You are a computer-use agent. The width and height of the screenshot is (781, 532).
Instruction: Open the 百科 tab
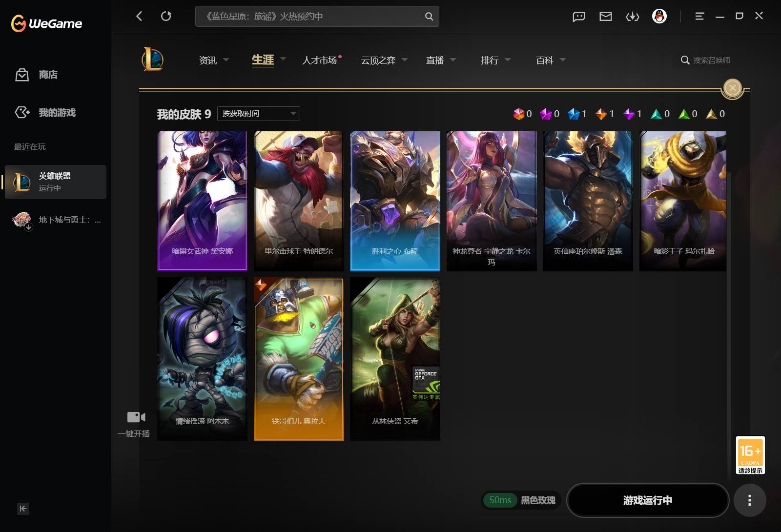pos(545,60)
